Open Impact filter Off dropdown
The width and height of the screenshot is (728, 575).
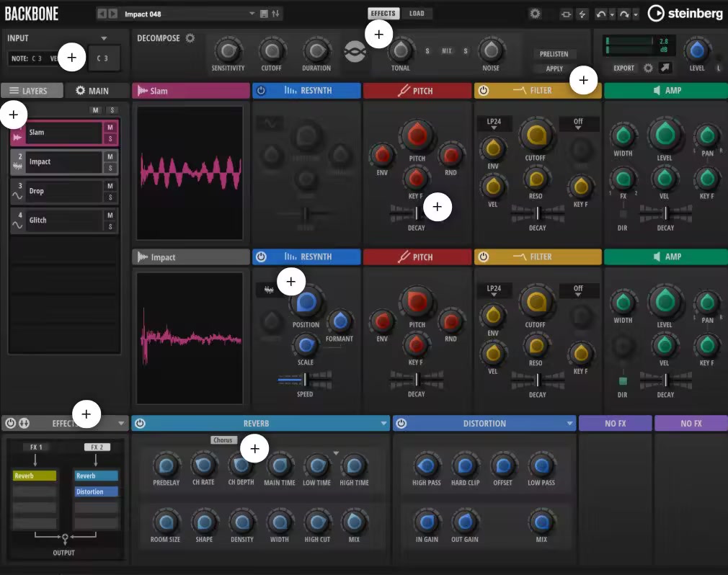click(x=578, y=290)
